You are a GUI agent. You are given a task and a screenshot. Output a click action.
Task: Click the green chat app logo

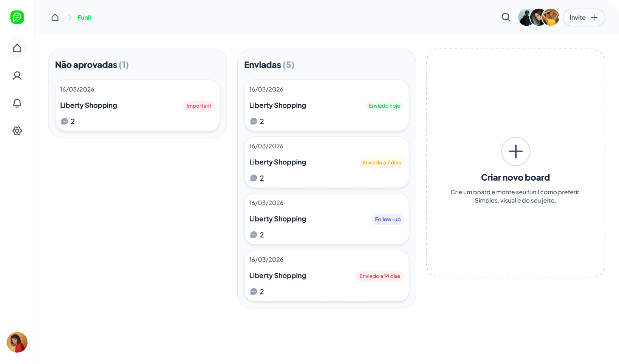17,17
